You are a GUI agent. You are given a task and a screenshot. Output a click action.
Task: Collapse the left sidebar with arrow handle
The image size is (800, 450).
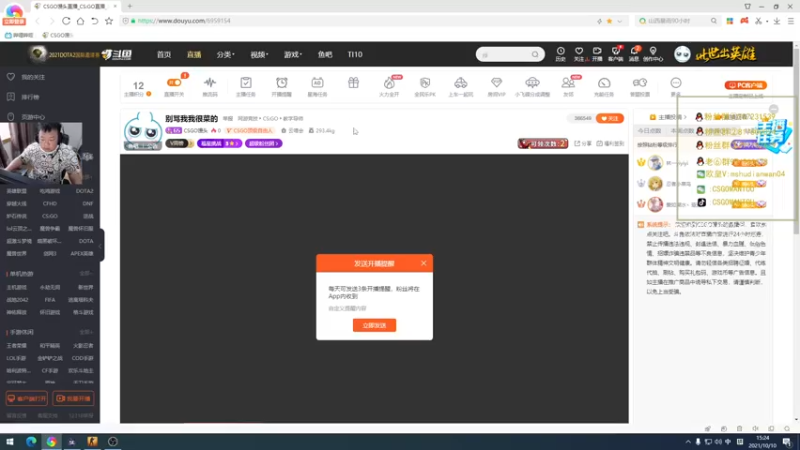tap(101, 245)
